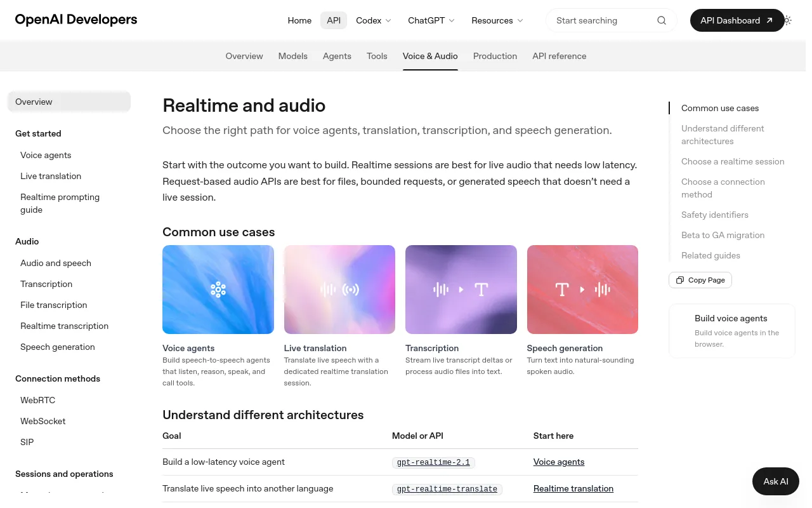
Task: Jump to Understand different architectures section
Action: (x=723, y=135)
